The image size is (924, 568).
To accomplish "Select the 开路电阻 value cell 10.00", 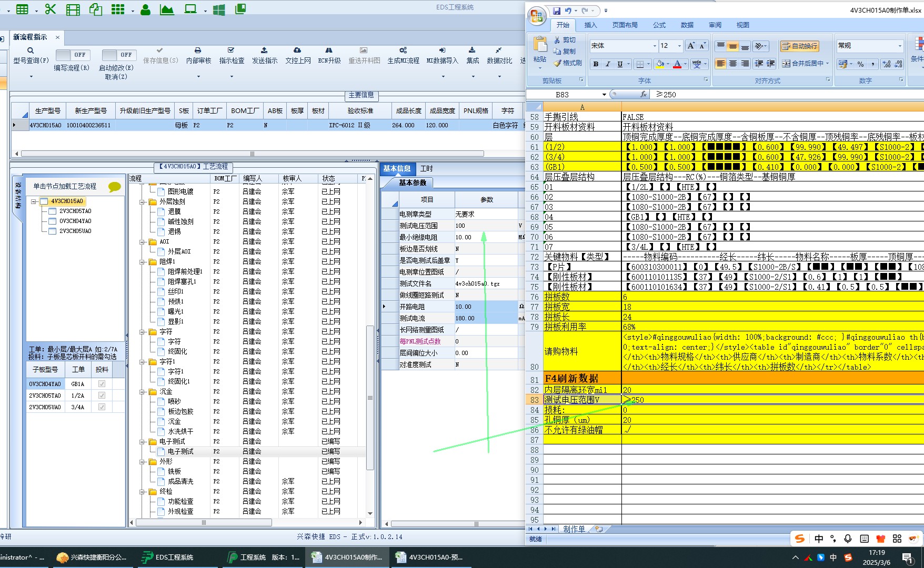I will tap(486, 307).
